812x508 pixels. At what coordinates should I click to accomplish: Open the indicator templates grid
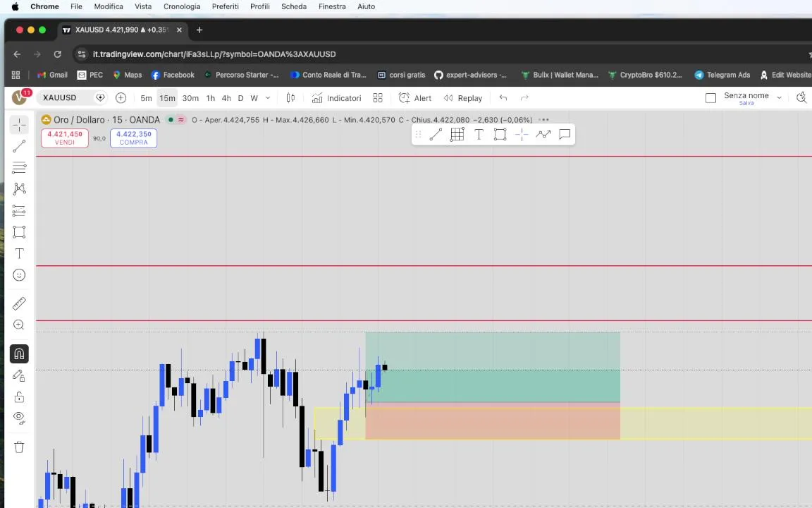click(378, 97)
